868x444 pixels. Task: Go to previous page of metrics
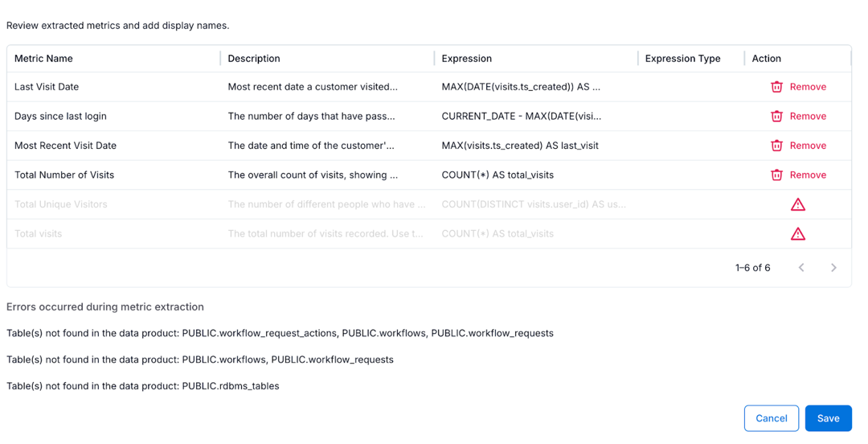click(801, 268)
